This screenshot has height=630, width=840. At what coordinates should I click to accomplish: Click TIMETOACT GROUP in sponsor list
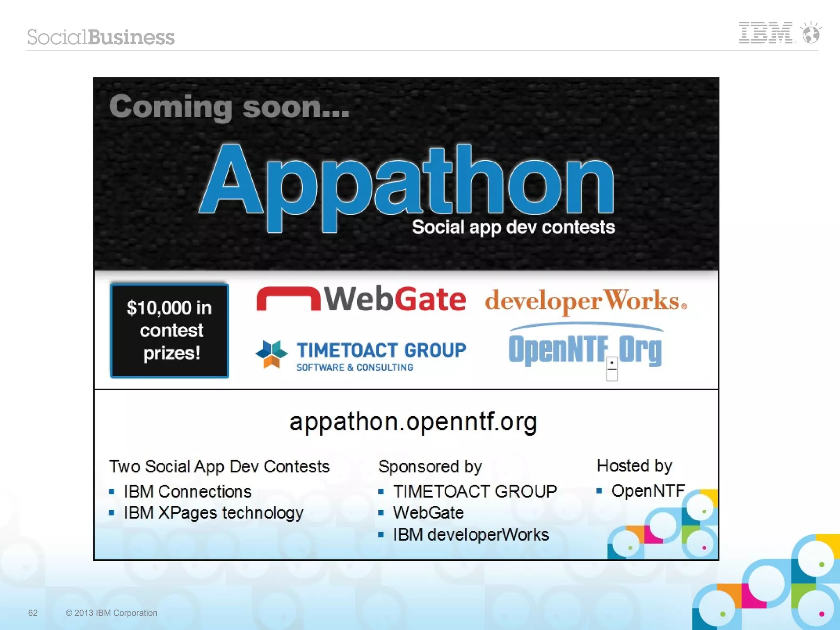point(475,491)
